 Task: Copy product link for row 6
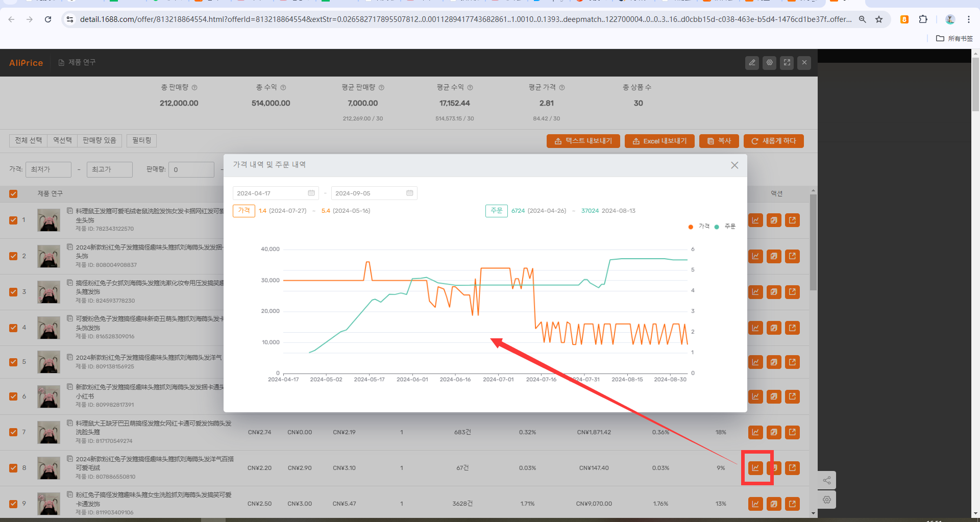774,396
